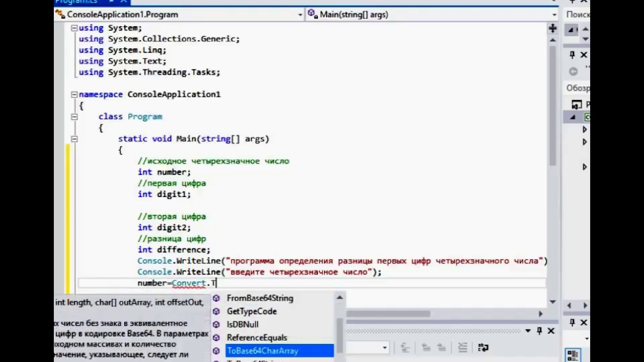The image size is (644, 362).
Task: Click the method icon beside GetTypeCode
Action: 216,311
